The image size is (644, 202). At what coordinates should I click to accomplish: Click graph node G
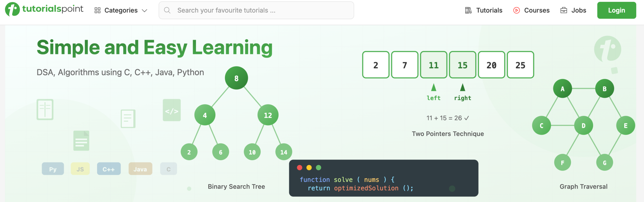605,162
